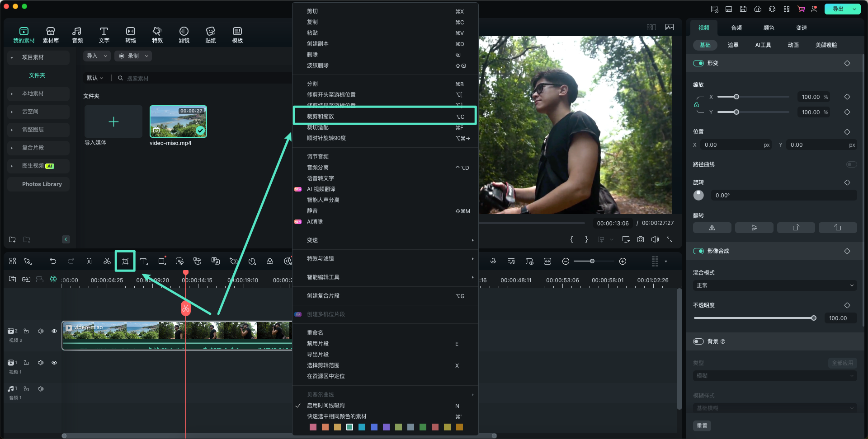Screen dimensions: 868x439
Task: Open the 混合模式 blend mode dropdown
Action: coord(774,285)
